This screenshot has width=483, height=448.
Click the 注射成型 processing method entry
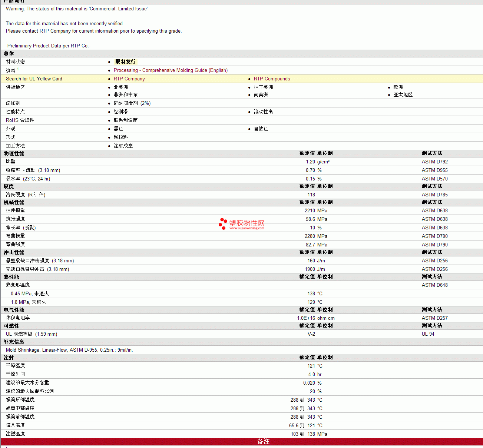click(123, 146)
